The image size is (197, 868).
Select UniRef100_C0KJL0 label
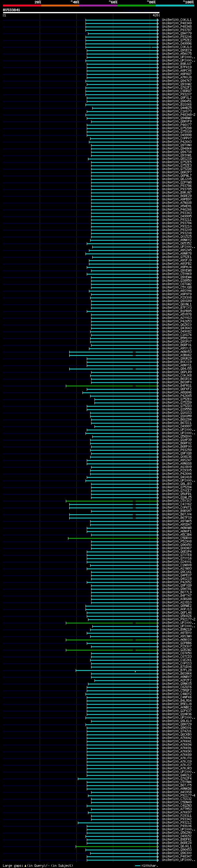[x=176, y=47]
